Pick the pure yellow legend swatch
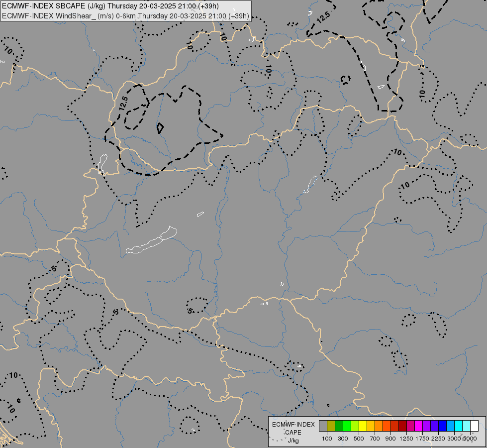The height and width of the screenshot is (448, 487). [363, 426]
